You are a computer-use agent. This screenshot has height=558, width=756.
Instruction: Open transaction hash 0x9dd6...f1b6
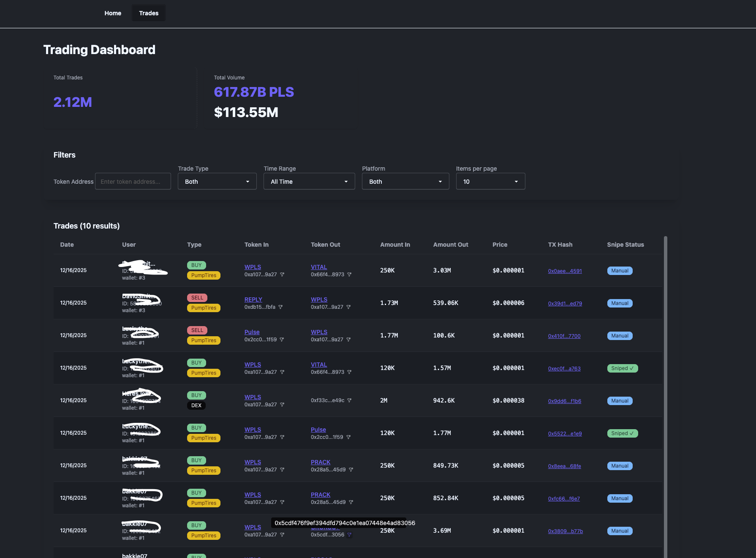pos(564,401)
